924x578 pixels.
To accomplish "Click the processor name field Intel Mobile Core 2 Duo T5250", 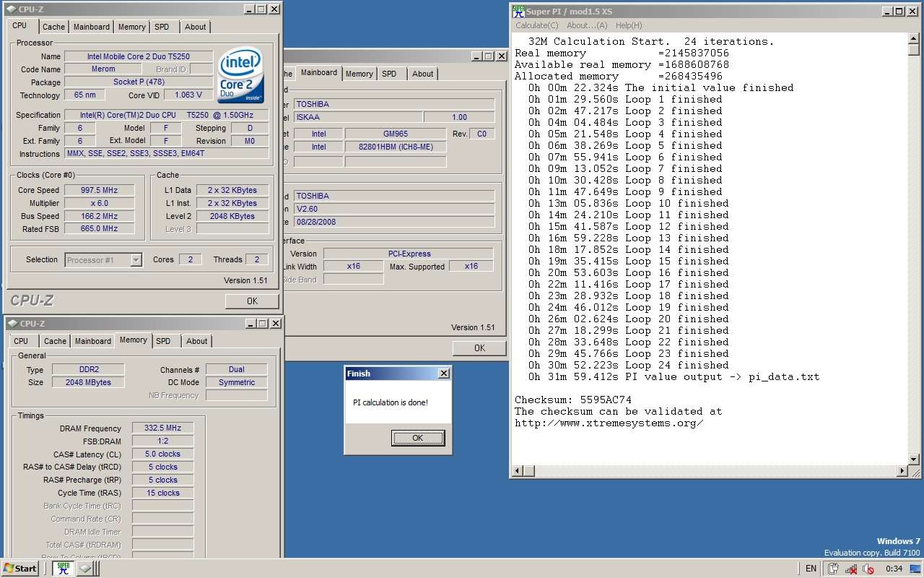I will tap(139, 56).
